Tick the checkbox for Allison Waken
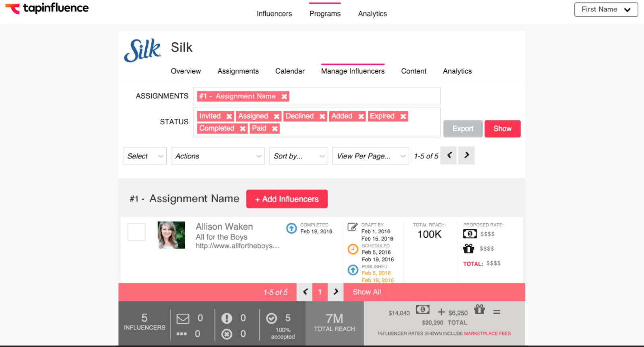 pos(136,232)
